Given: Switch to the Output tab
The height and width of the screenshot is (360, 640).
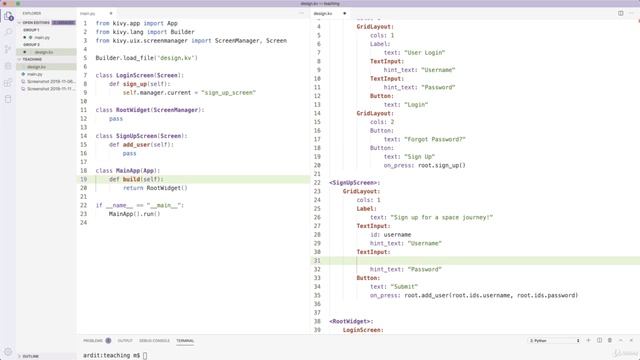Looking at the screenshot, I should click(x=125, y=341).
